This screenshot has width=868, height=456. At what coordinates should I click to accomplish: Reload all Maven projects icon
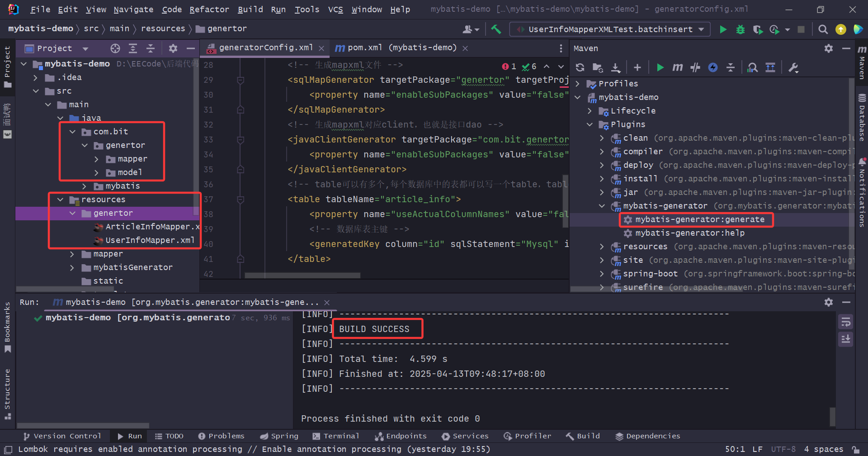point(580,68)
